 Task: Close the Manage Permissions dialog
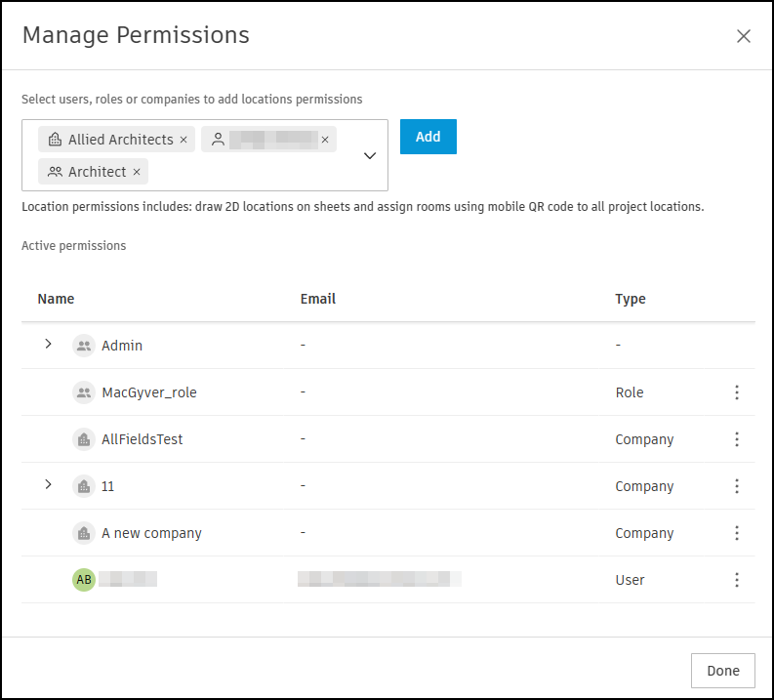pos(744,36)
